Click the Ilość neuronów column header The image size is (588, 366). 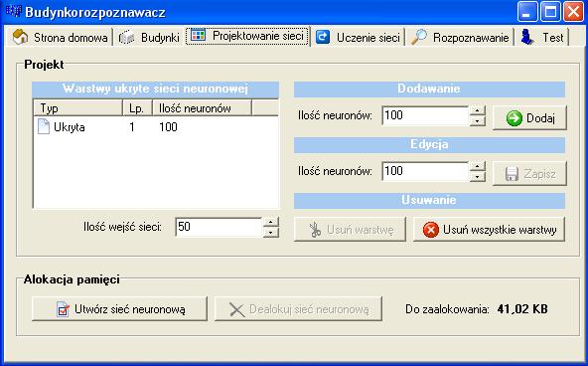(203, 108)
